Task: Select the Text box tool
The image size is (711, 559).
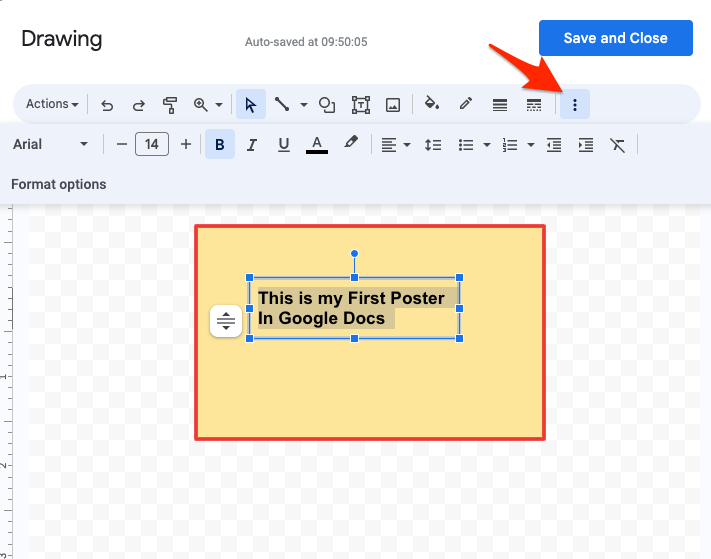Action: pyautogui.click(x=360, y=105)
